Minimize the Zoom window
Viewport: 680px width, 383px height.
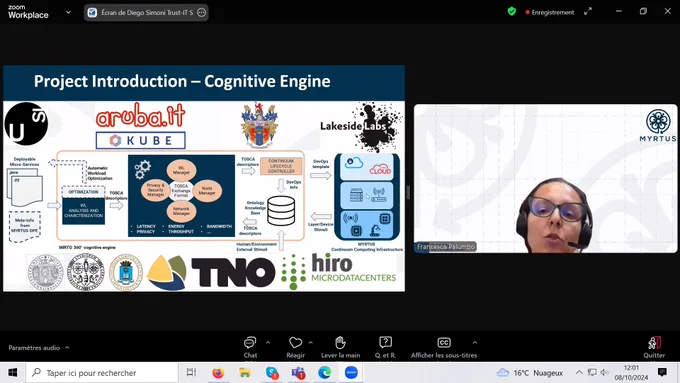619,11
